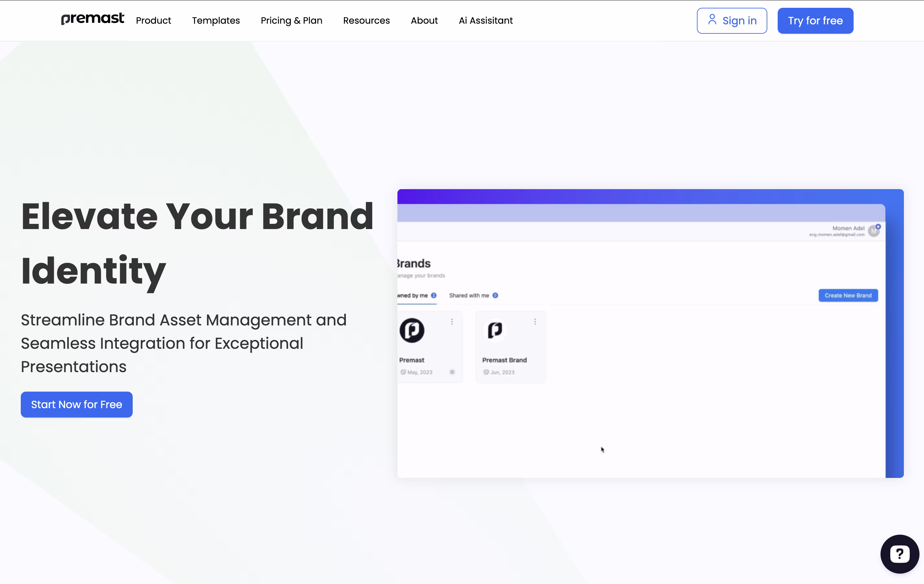Screen dimensions: 924x584
Task: Click the May, 2023 date text
Action: pyautogui.click(x=420, y=372)
